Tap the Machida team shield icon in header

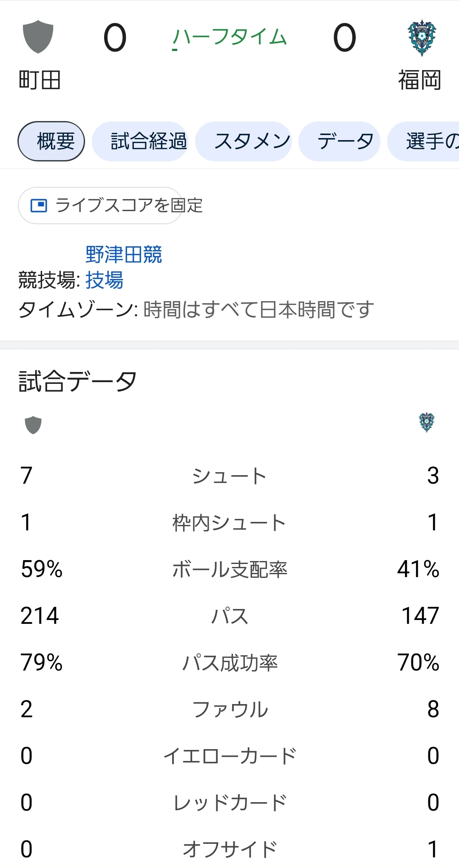point(38,37)
